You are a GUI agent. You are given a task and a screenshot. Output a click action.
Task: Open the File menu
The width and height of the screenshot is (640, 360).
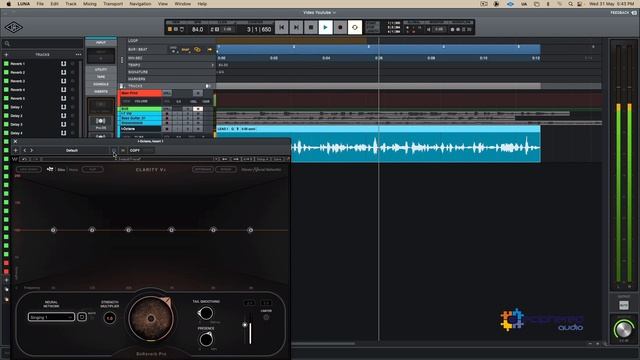[x=40, y=4]
